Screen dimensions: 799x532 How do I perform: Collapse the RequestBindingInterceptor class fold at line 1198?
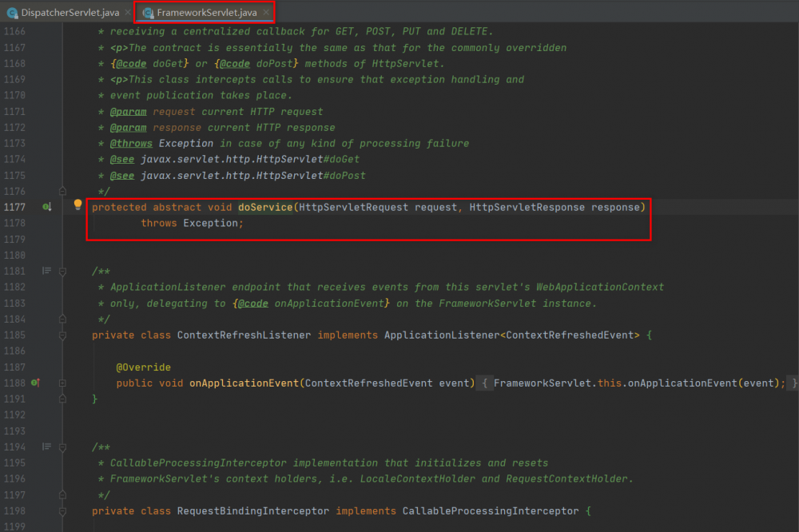62,511
